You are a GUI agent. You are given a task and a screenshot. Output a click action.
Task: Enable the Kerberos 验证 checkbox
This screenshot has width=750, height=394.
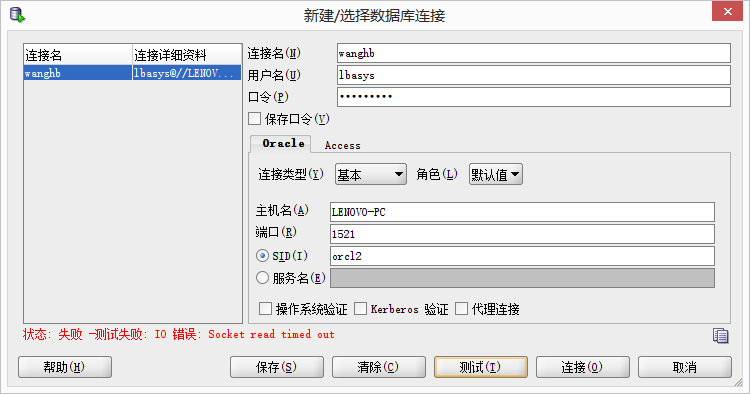point(360,308)
